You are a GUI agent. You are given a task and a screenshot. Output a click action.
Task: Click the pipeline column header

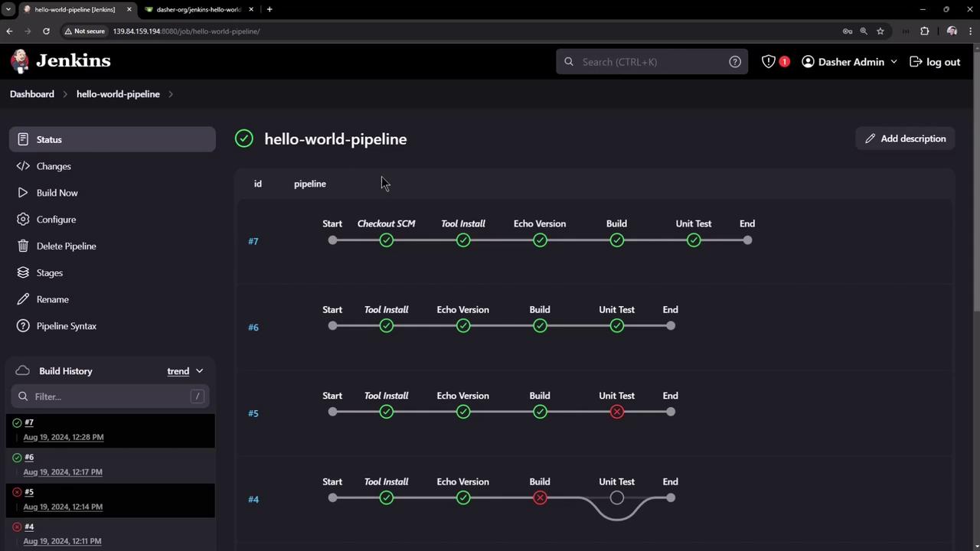[x=310, y=184]
